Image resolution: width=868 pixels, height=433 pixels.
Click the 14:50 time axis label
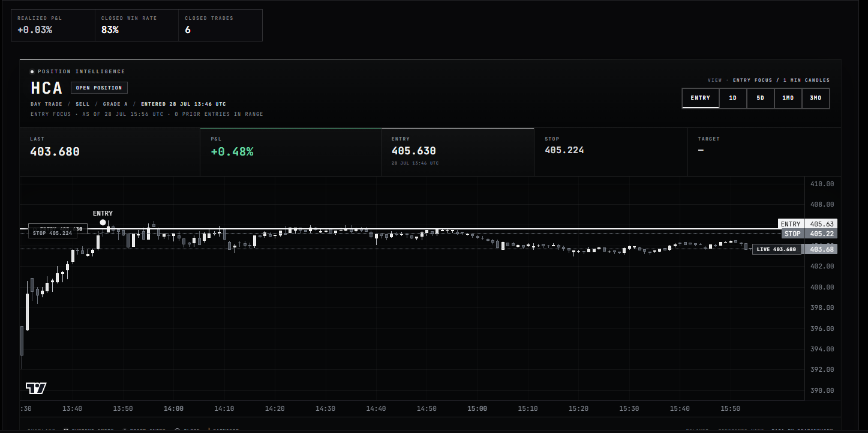(x=427, y=408)
